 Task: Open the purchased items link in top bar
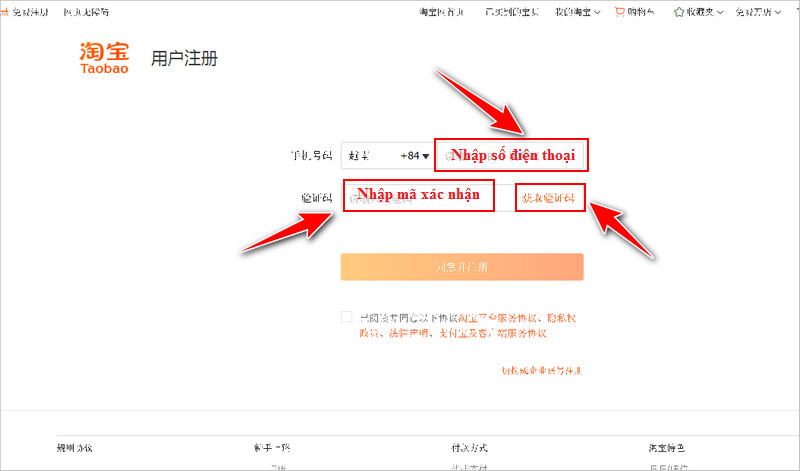tap(511, 12)
